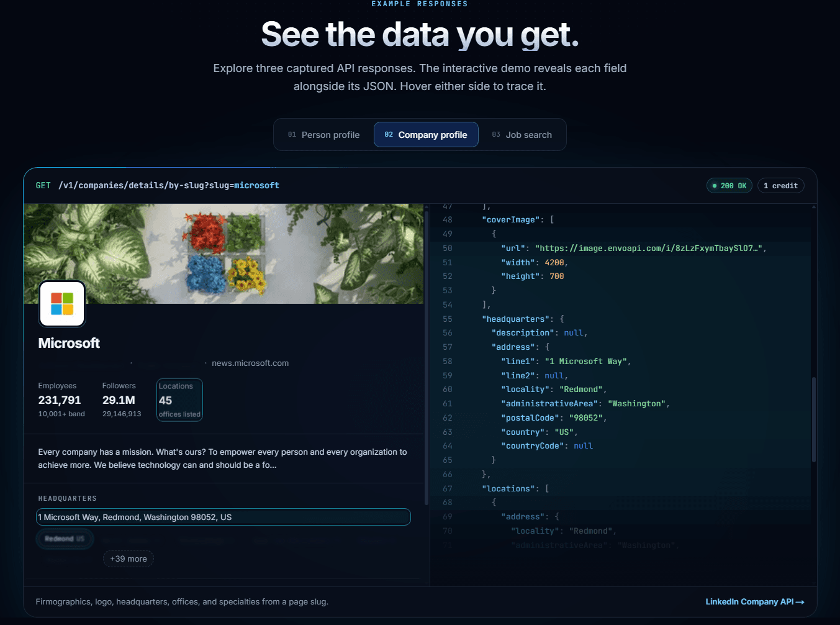Select the Redmond US location chip
Screen dimensions: 840x625
[65, 539]
